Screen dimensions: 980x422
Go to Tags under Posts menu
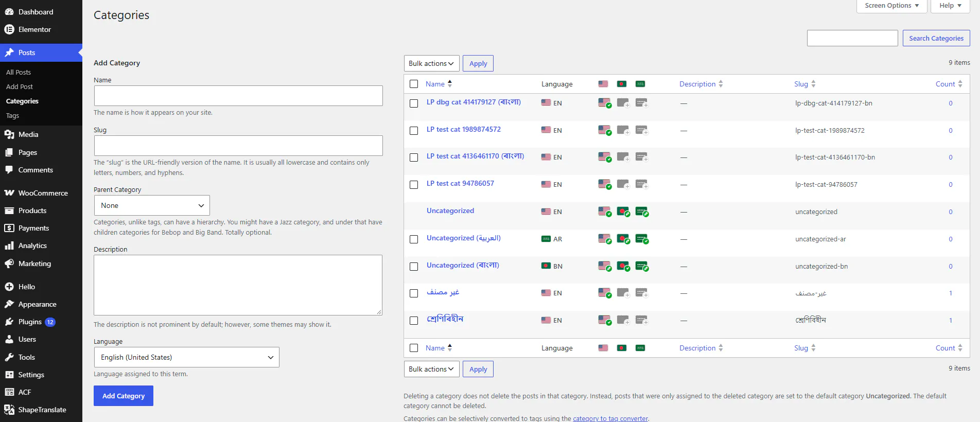(x=12, y=116)
